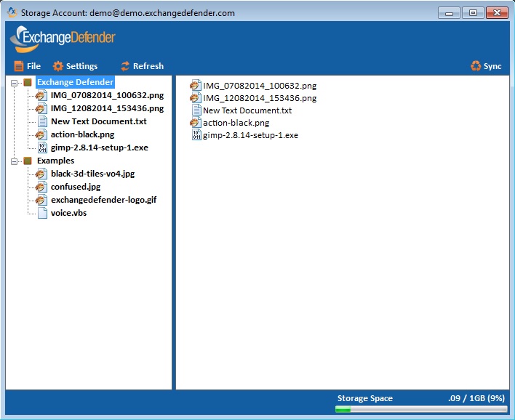
Task: Select black-3d-tiles-vo4.jpg in the tree
Action: [92, 174]
